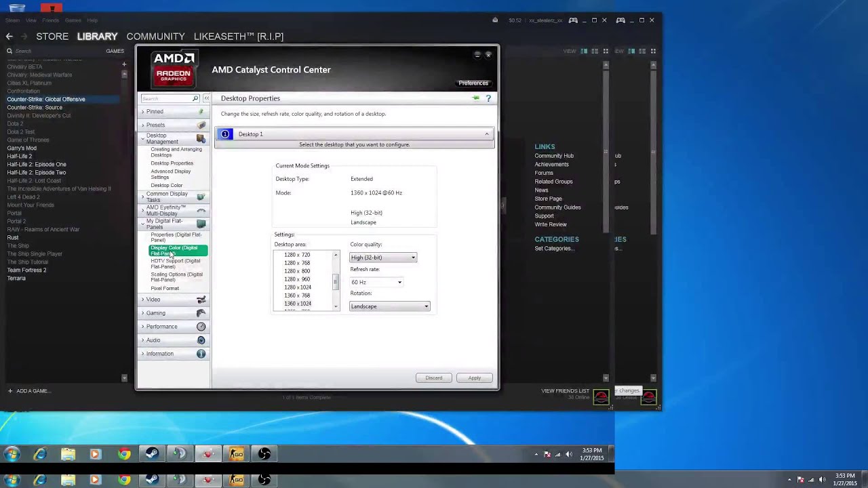Select 1280 x 720 desktop area

297,255
